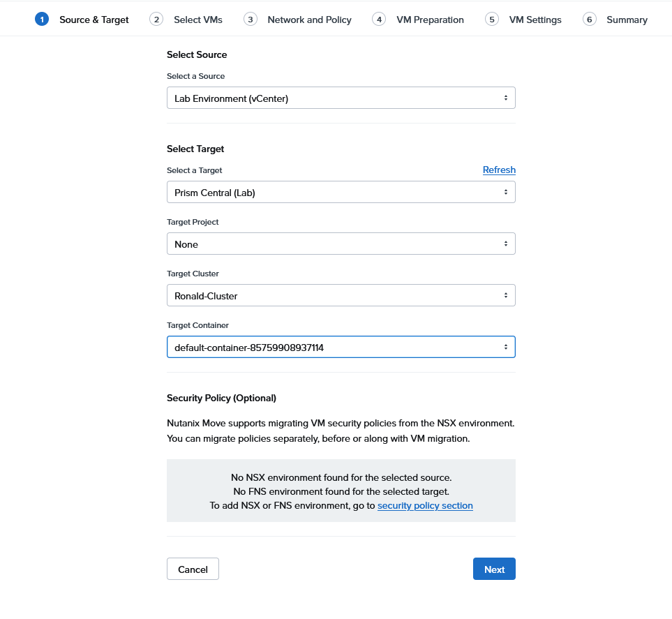Expand the Target Cluster dropdown
672x619 pixels.
pos(341,296)
